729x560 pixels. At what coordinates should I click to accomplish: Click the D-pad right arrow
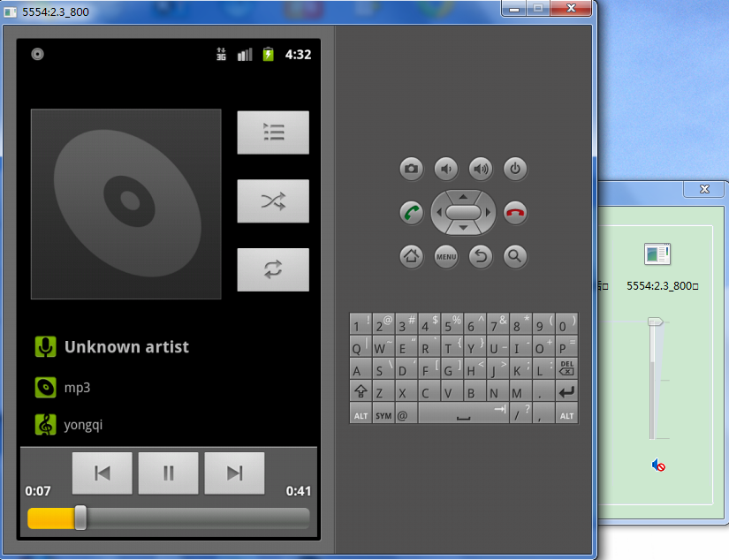[x=488, y=212]
